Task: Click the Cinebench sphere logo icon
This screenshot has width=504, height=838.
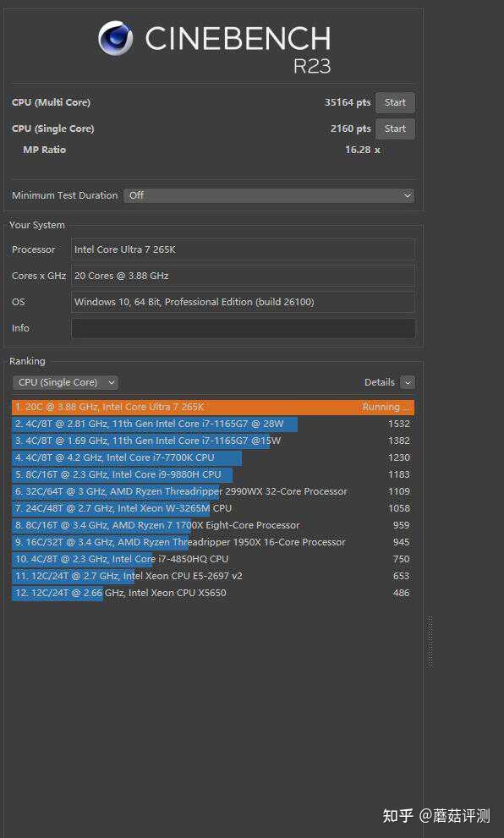Action: [x=116, y=38]
